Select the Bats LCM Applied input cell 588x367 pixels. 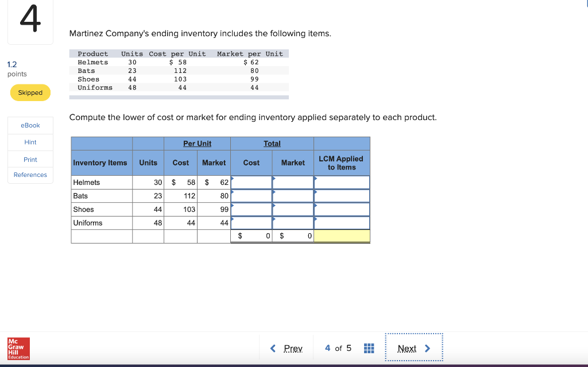click(342, 196)
